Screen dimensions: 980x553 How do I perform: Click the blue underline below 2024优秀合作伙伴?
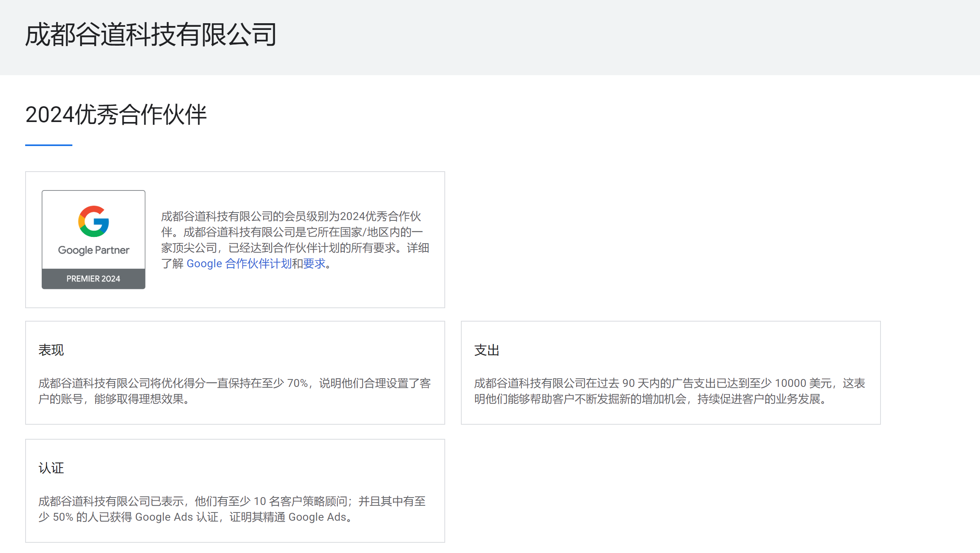(48, 146)
